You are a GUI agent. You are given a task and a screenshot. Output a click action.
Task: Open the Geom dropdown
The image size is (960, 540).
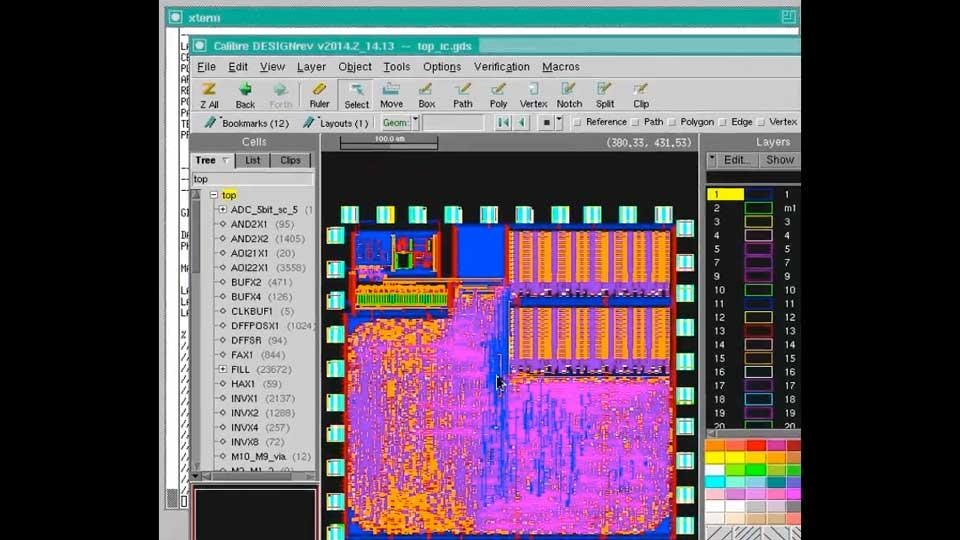416,122
